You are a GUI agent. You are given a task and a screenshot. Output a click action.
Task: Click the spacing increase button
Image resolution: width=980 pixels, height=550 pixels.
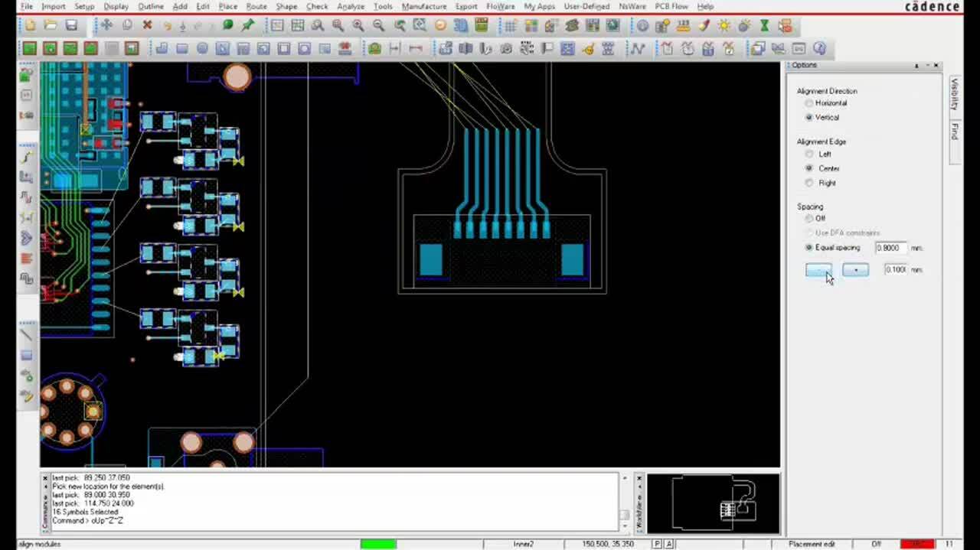(x=819, y=269)
